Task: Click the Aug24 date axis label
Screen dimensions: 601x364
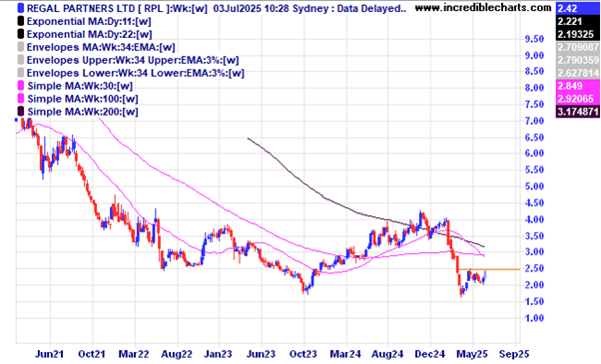Action: click(x=387, y=354)
